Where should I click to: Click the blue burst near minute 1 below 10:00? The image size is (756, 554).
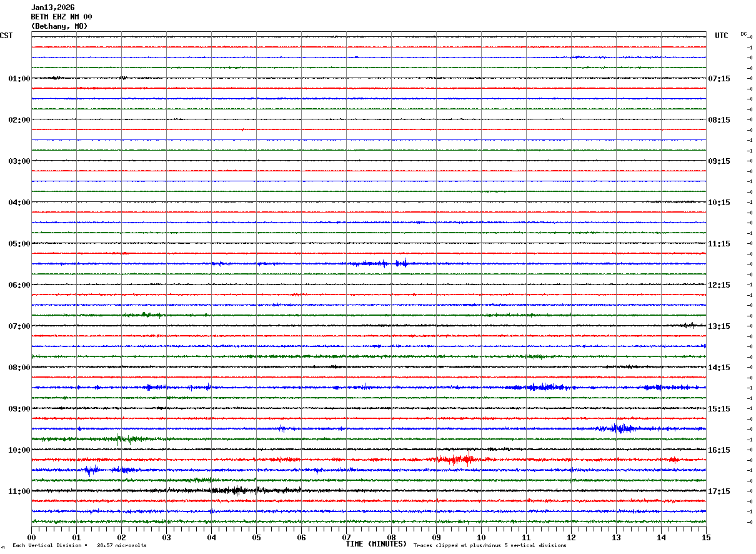pyautogui.click(x=91, y=470)
